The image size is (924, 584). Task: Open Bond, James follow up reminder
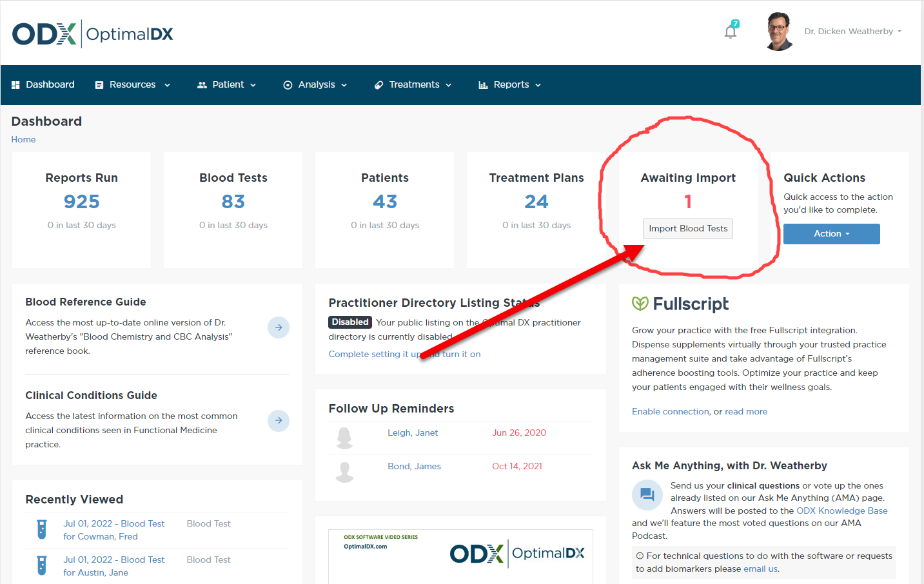click(x=414, y=466)
